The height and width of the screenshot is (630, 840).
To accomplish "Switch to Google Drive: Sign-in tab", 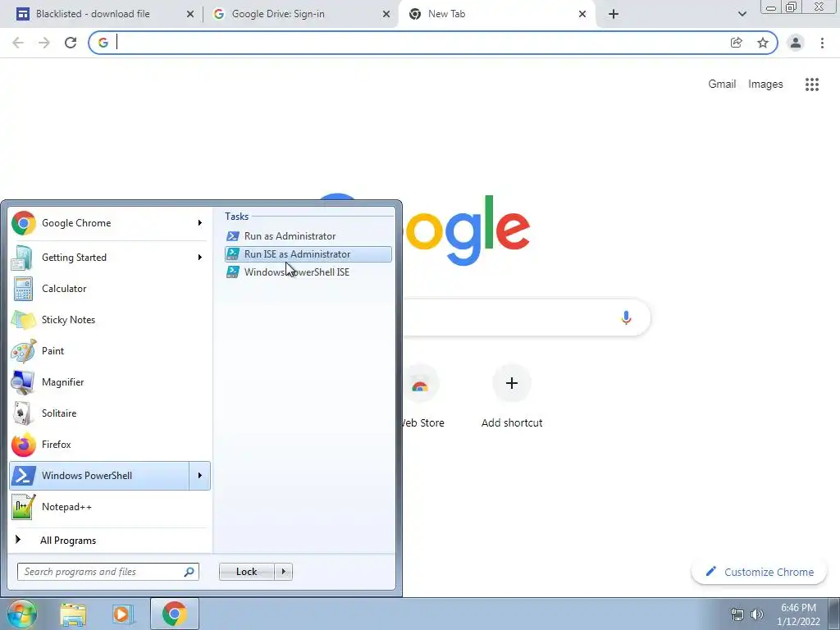I will coord(278,14).
